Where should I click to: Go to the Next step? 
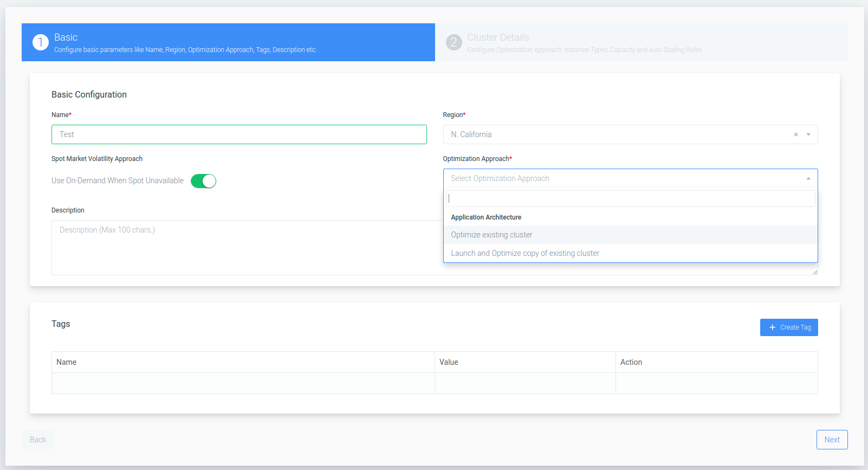(x=832, y=440)
